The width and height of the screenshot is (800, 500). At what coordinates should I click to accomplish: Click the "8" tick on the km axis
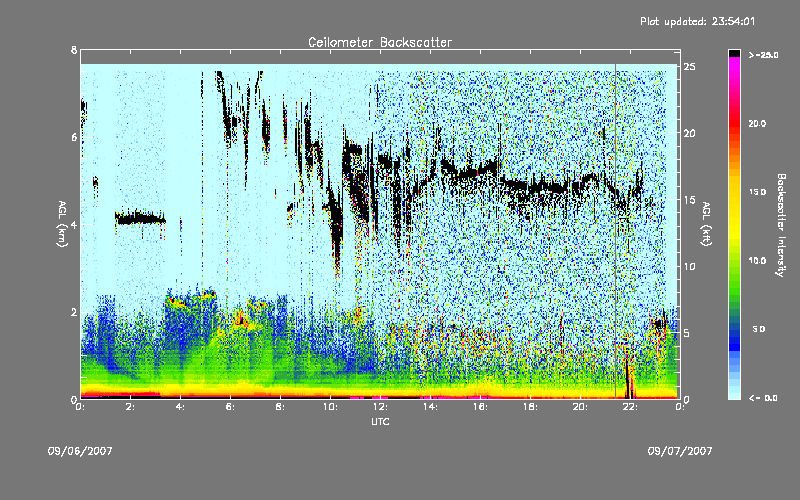point(74,50)
